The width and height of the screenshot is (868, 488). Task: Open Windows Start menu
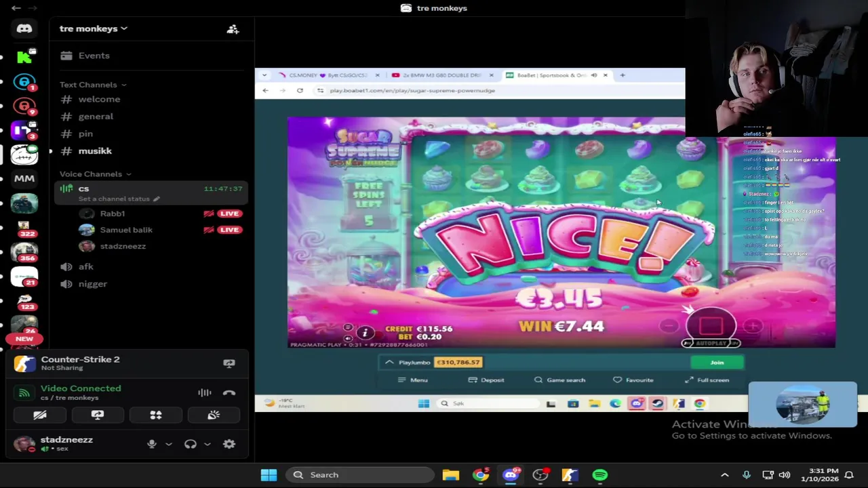269,475
